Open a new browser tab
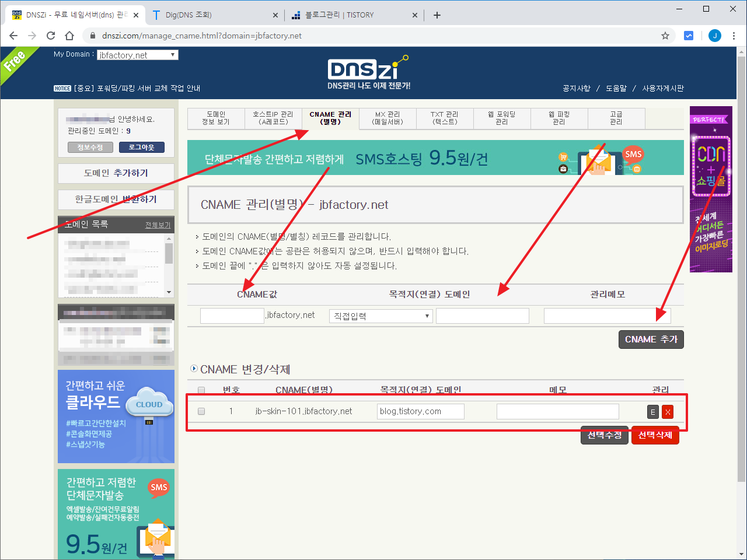Screen dimensions: 747x560 [x=437, y=15]
